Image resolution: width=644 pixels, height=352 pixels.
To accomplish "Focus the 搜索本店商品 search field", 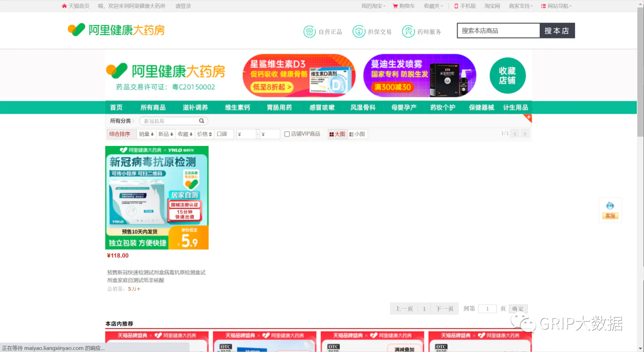I will click(x=499, y=30).
